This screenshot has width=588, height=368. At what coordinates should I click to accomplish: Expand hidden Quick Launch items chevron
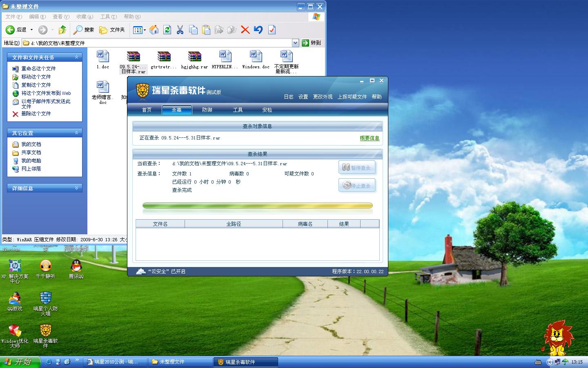click(x=77, y=360)
